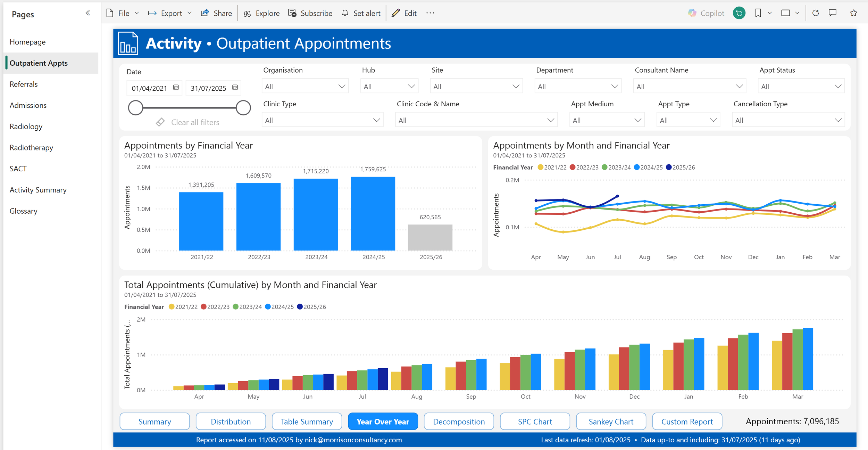Image resolution: width=868 pixels, height=450 pixels.
Task: Open the comments icon
Action: point(833,13)
